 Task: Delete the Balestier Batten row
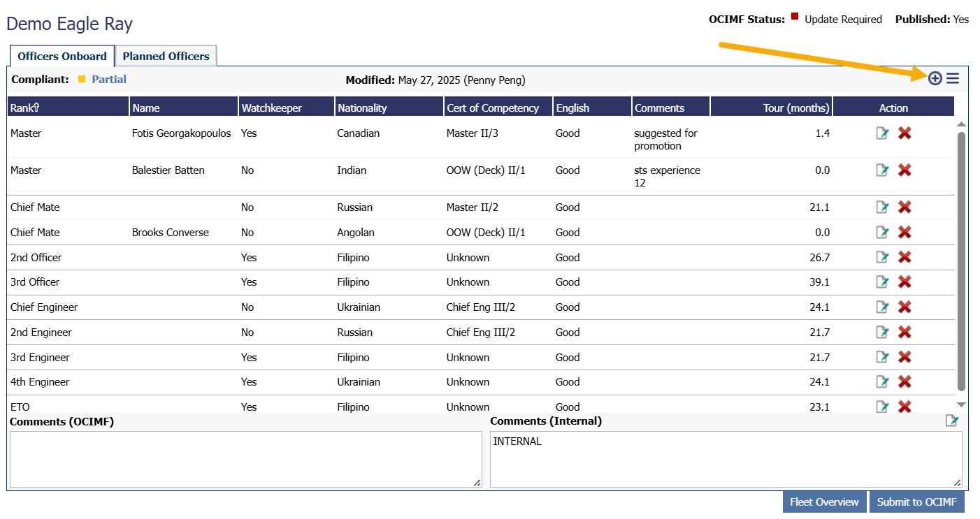click(x=905, y=170)
